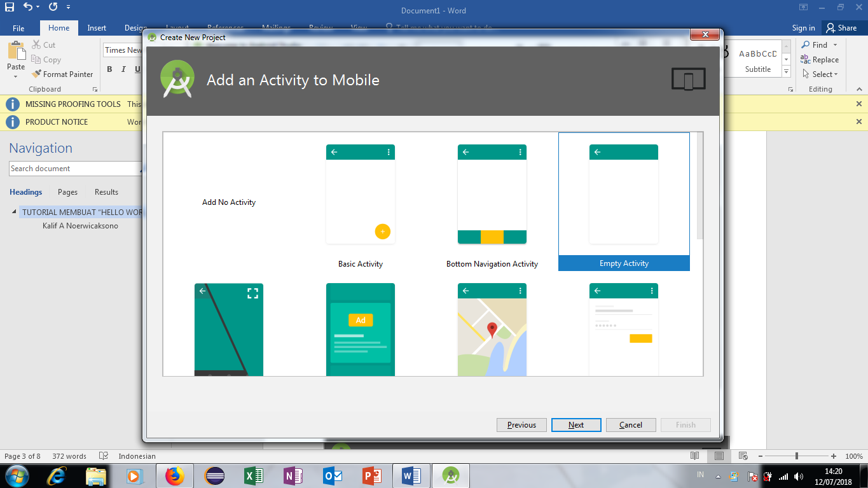
Task: Click the Cut icon
Action: pyautogui.click(x=36, y=45)
